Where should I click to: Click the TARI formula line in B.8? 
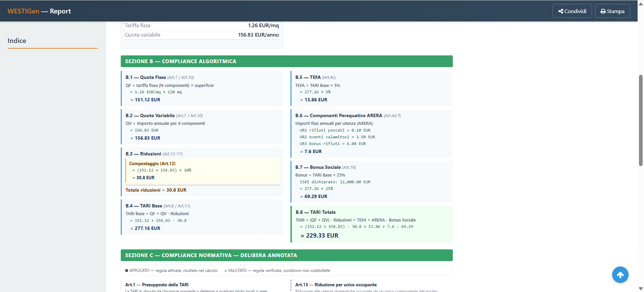(356, 220)
